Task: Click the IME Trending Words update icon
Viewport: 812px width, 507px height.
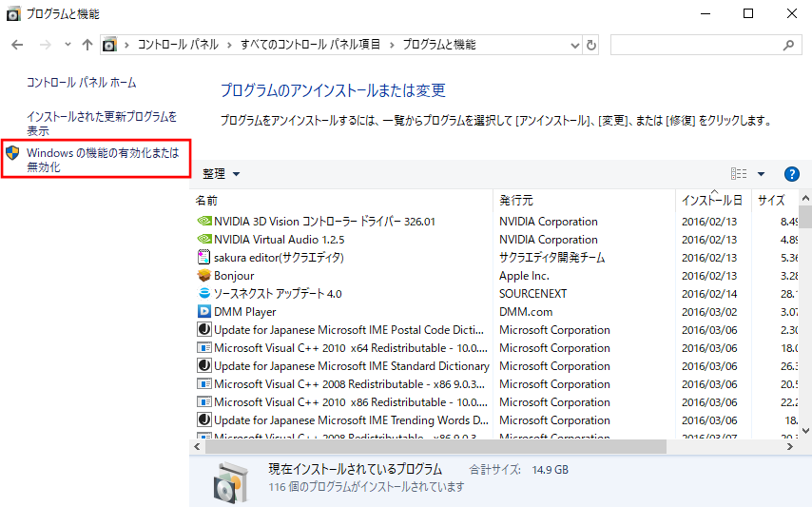Action: [204, 419]
